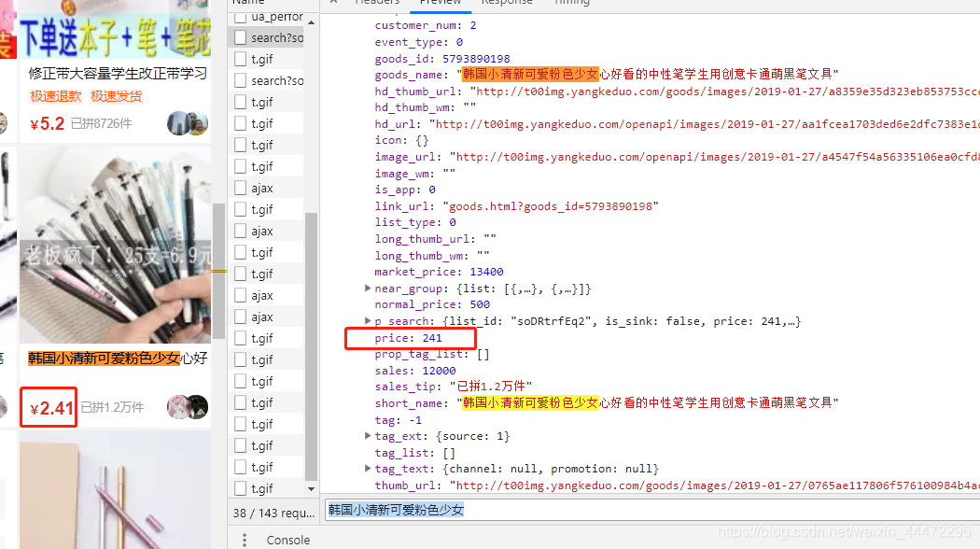This screenshot has width=980, height=549.
Task: Click the product page vertical scrollbar
Action: point(218,270)
